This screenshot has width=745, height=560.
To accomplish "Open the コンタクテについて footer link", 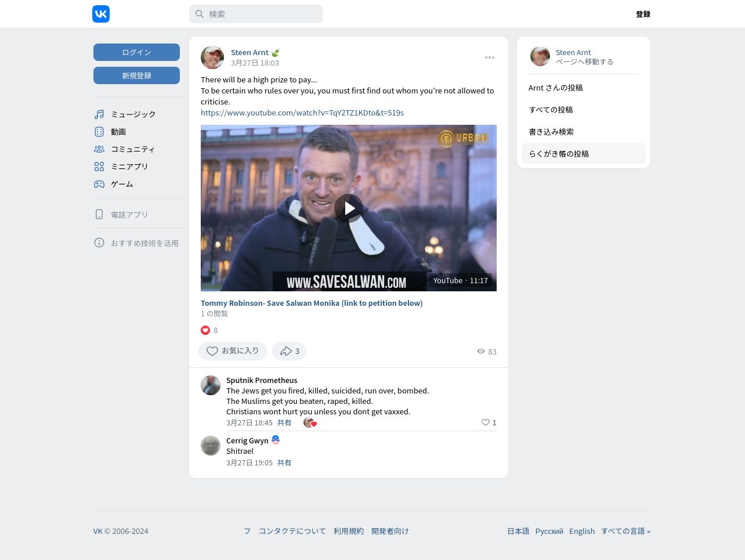I will click(x=292, y=531).
